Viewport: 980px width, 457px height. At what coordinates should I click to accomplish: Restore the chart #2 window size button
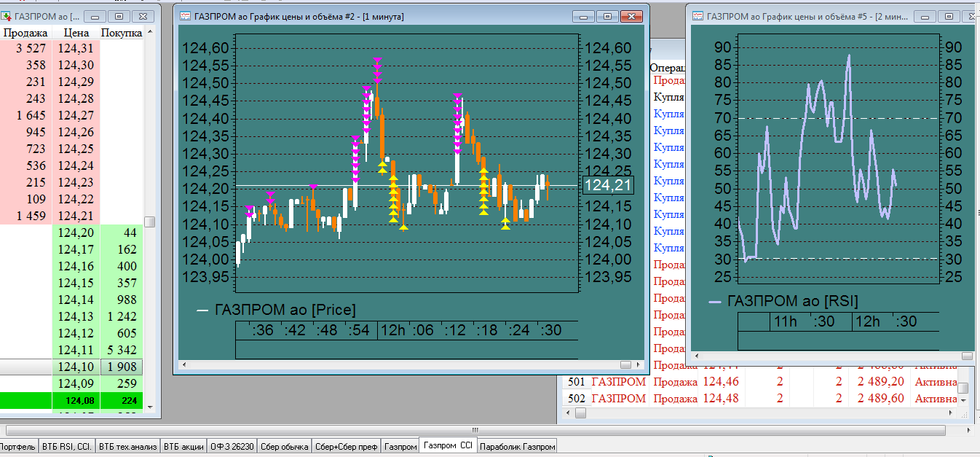click(x=609, y=15)
